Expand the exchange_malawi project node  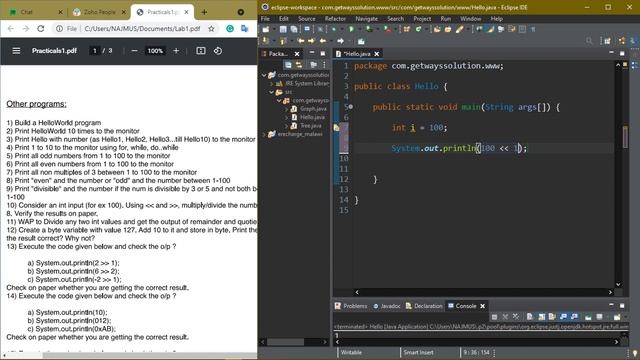[x=264, y=134]
